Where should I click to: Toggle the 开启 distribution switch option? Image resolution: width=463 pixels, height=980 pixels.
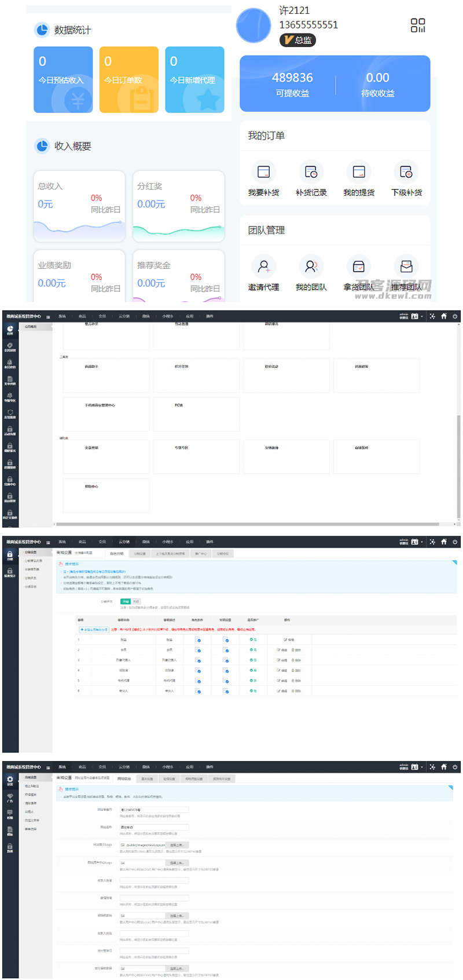pos(126,602)
